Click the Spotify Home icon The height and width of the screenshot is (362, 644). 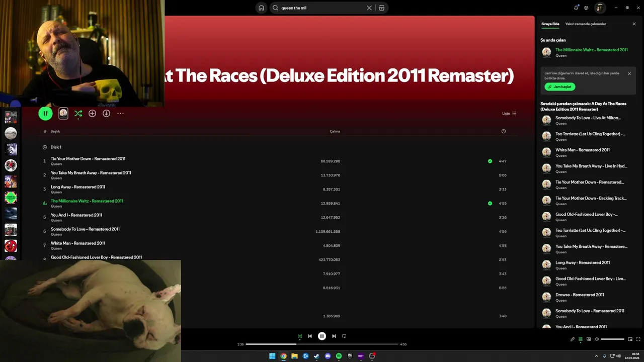[x=261, y=8]
